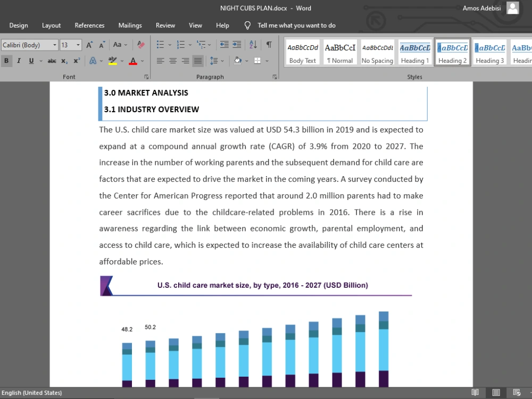Apply the Normal style
The height and width of the screenshot is (399, 532).
(x=340, y=53)
